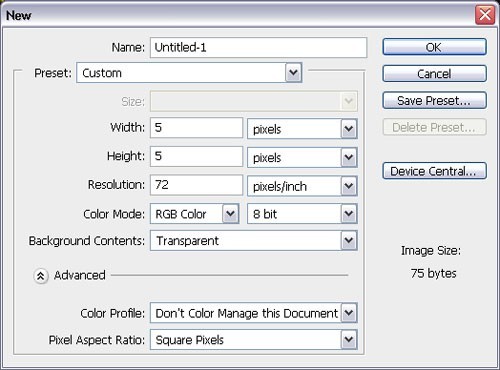The image size is (500, 370).
Task: Click Save Preset button
Action: (434, 100)
